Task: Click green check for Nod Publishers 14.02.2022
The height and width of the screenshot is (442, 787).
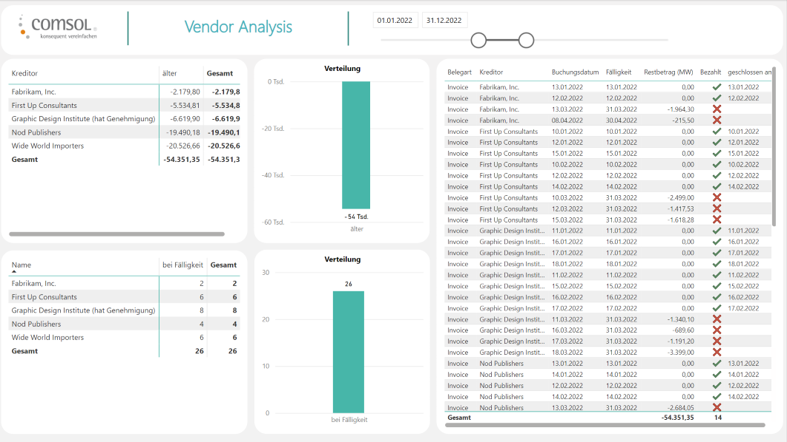Action: 717,396
